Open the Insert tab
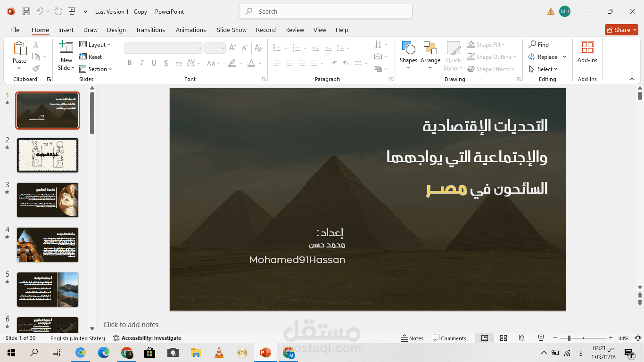 66,30
